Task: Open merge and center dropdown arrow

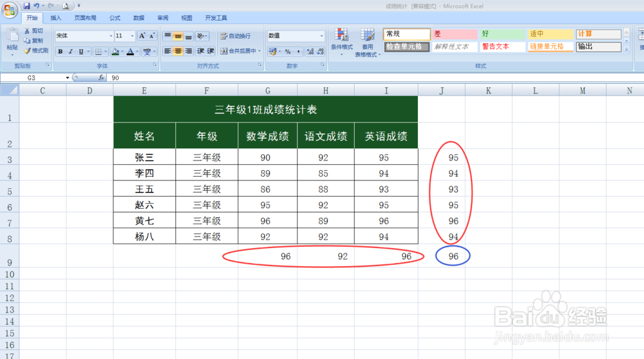Action: [259, 51]
